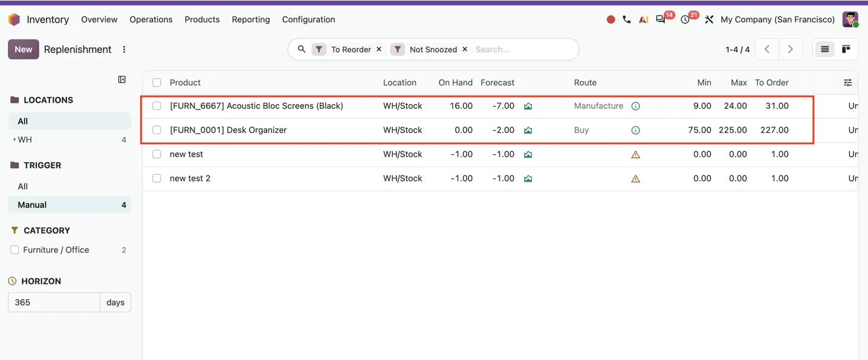Click info icon on Manufacture route row

635,106
